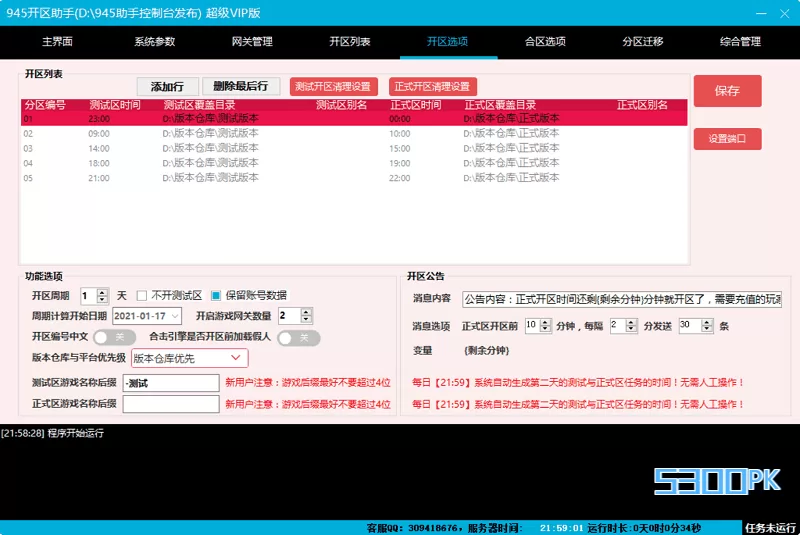Switch to the 分区迁移 tab
Screen dimensions: 800x535
point(642,42)
